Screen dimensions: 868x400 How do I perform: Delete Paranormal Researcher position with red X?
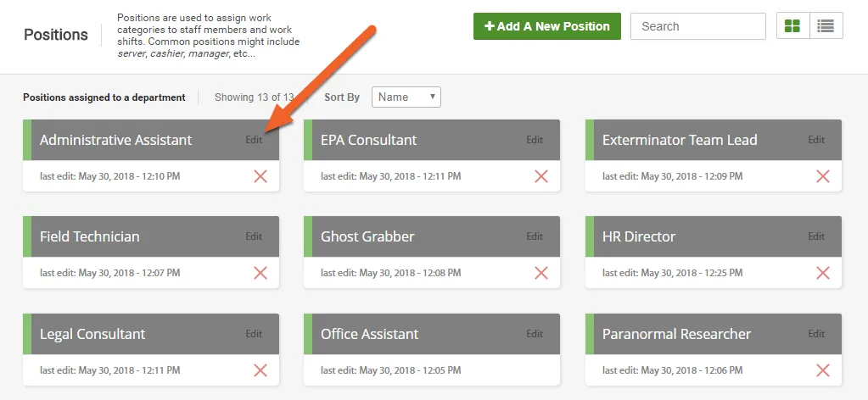tap(823, 370)
